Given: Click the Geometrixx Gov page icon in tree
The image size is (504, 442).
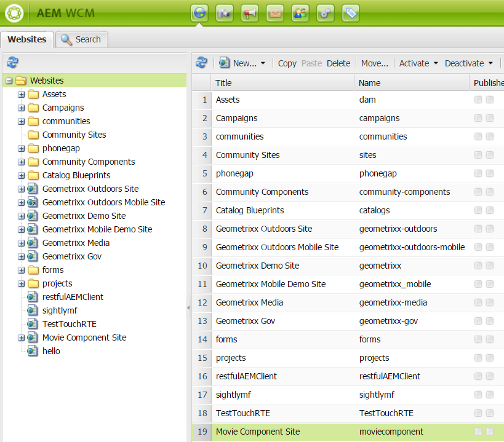Looking at the screenshot, I should tap(32, 256).
